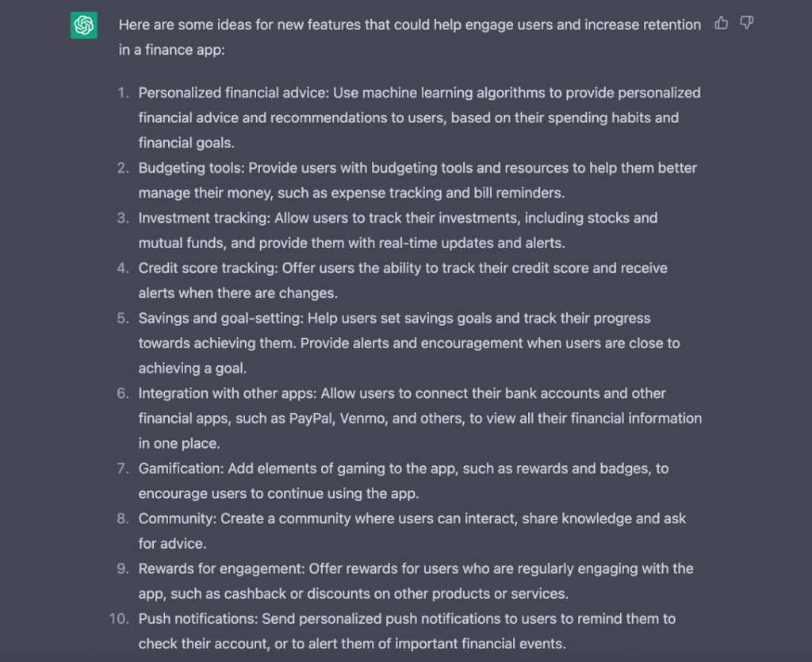Screen dimensions: 812x662
Task: Click the thumbs down icon
Action: coord(746,23)
